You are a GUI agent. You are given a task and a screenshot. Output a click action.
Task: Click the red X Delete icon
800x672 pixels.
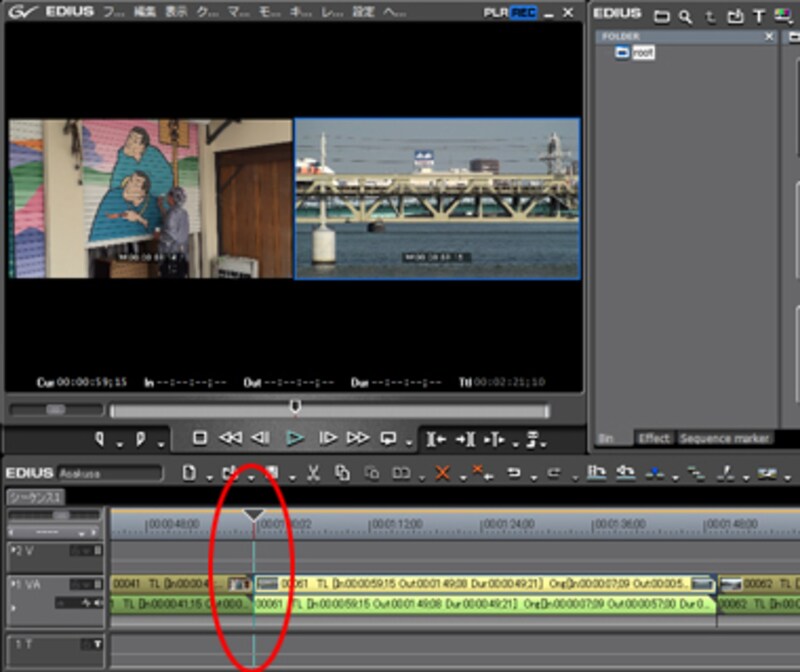click(442, 473)
